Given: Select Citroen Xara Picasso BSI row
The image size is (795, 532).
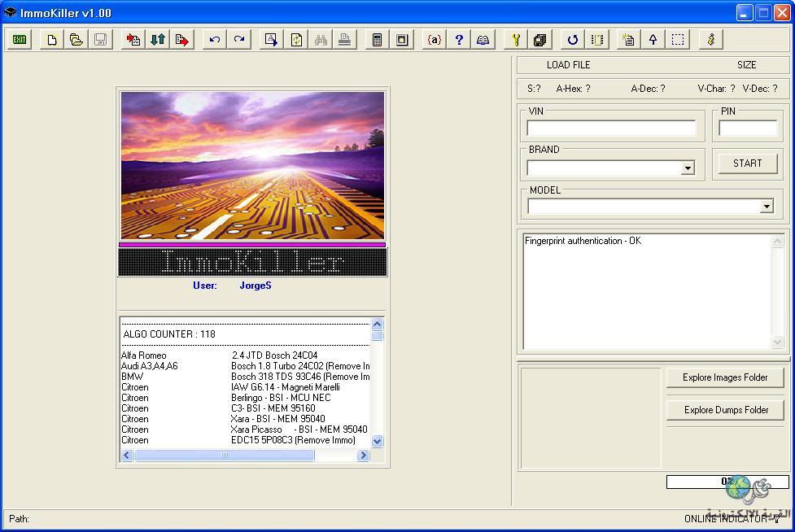Looking at the screenshot, I should pos(246,430).
